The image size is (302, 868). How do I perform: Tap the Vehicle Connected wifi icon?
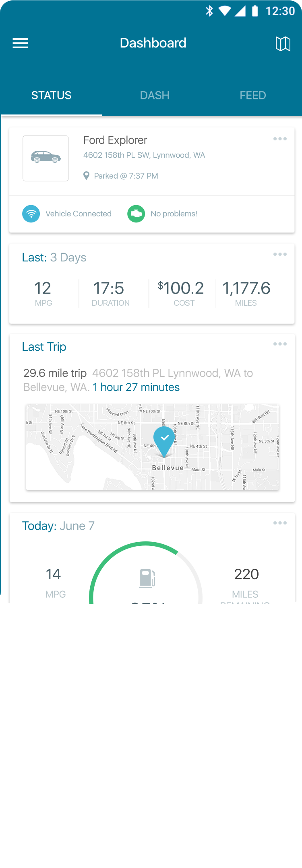point(31,214)
